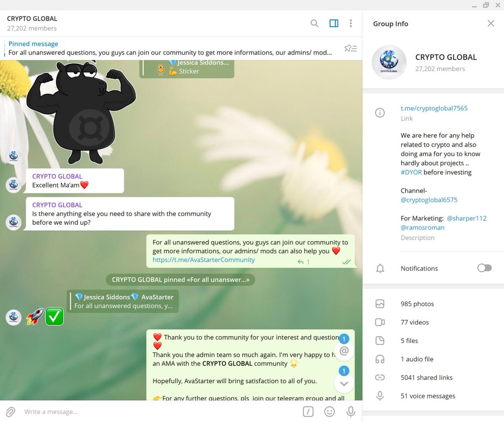This screenshot has height=422, width=504.
Task: Toggle the side panel icon in header
Action: point(334,23)
